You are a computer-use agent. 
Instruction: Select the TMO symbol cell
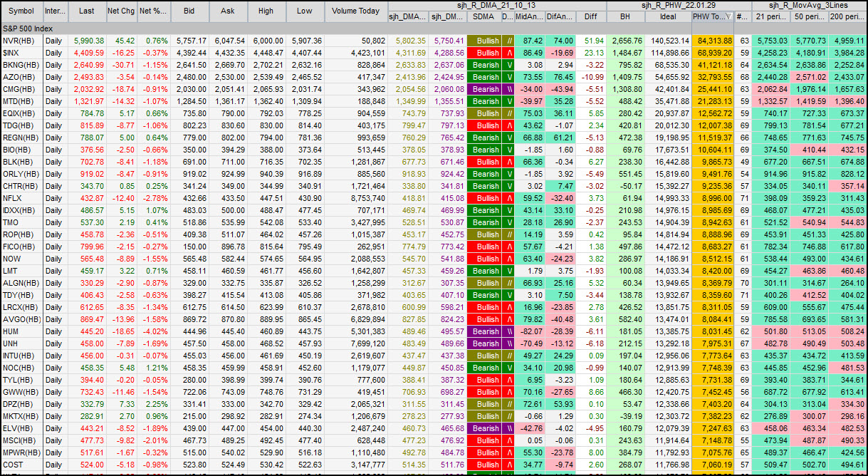pos(21,222)
